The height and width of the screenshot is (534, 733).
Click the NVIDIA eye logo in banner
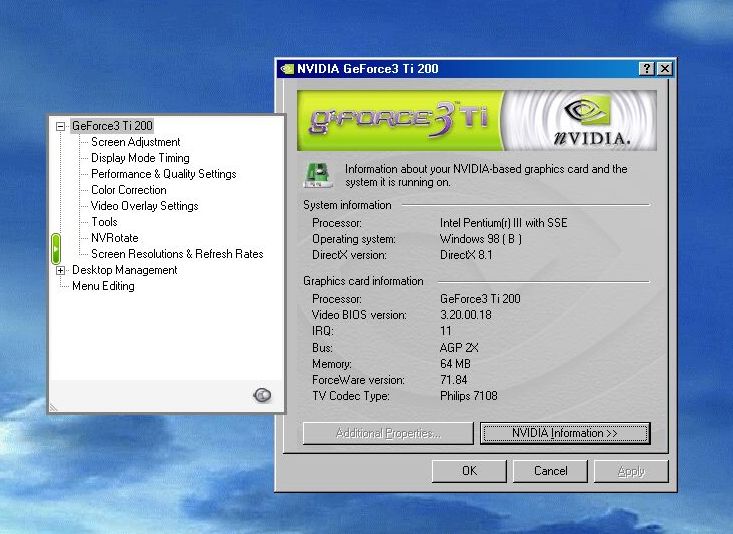[x=588, y=110]
